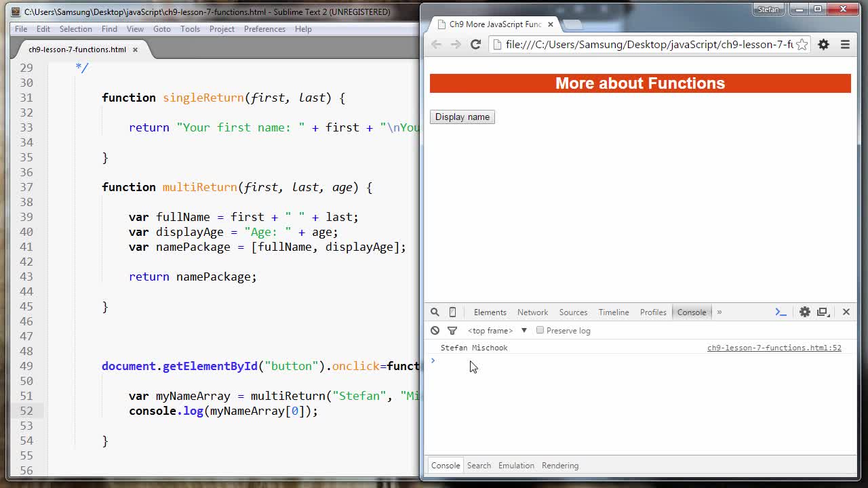Click 'return namePackage;' on line 43
Image resolution: width=868 pixels, height=488 pixels.
193,277
